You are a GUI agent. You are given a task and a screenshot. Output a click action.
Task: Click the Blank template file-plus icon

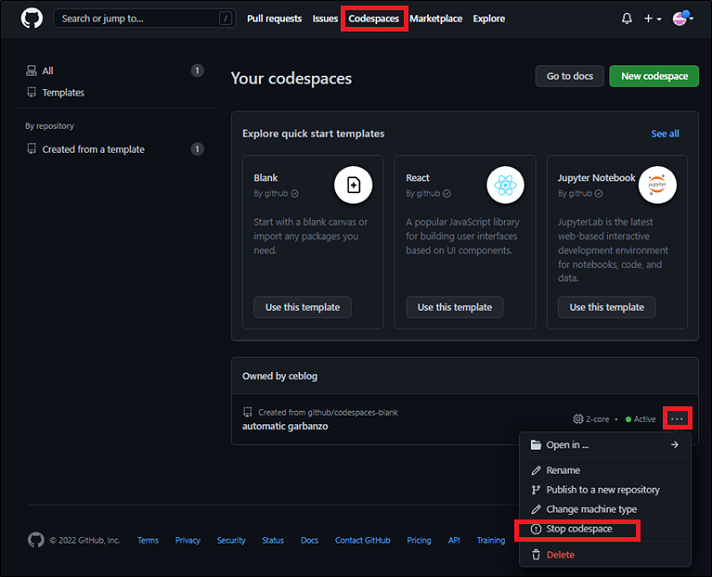click(353, 185)
